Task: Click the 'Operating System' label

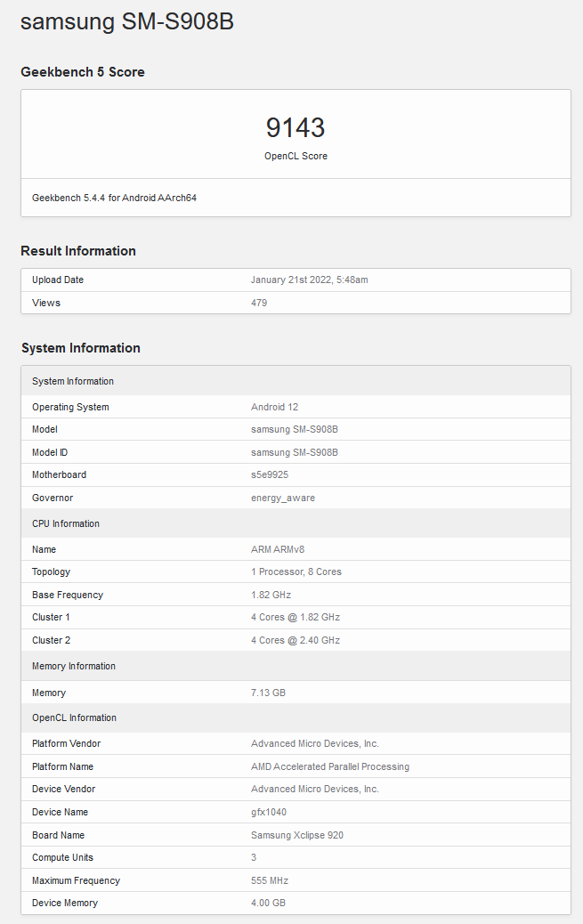Action: (70, 407)
